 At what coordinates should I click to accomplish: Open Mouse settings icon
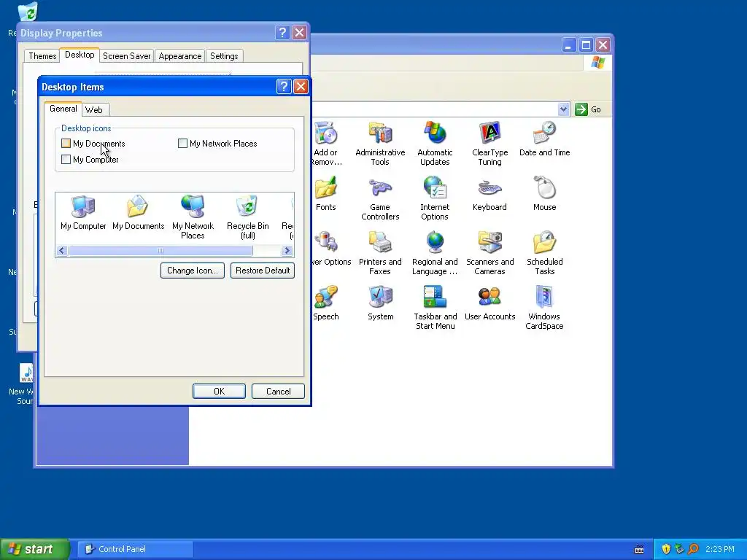pyautogui.click(x=544, y=193)
